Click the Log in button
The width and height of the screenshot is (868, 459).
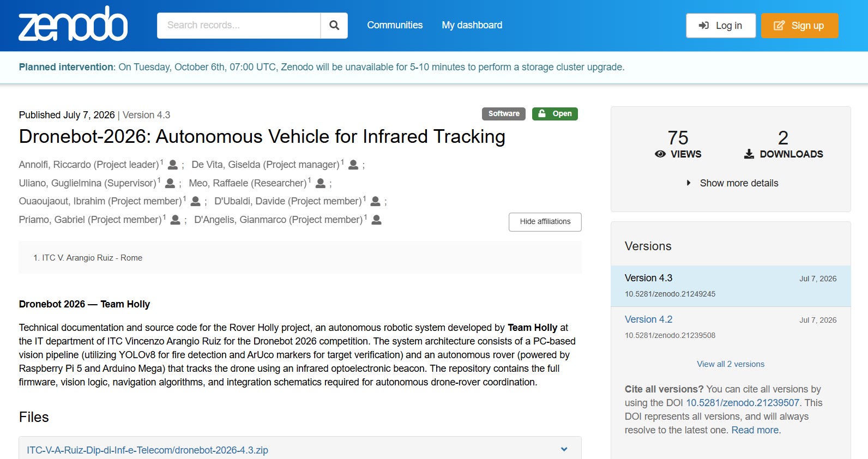(x=721, y=26)
